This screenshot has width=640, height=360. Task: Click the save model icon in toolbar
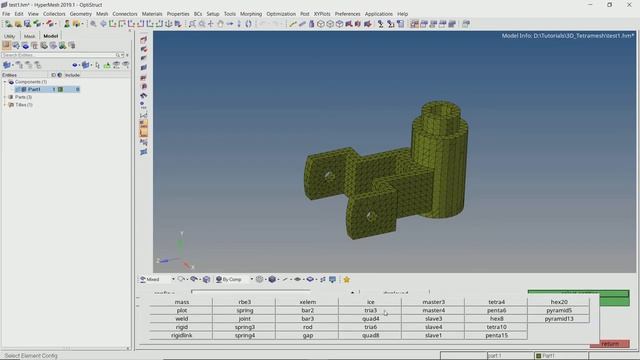[27, 24]
